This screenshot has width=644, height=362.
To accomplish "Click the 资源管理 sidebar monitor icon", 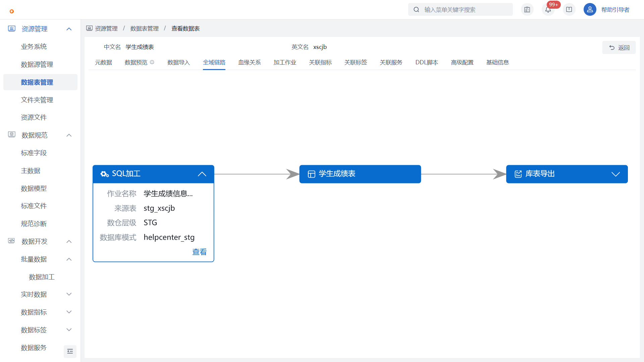I will [12, 29].
